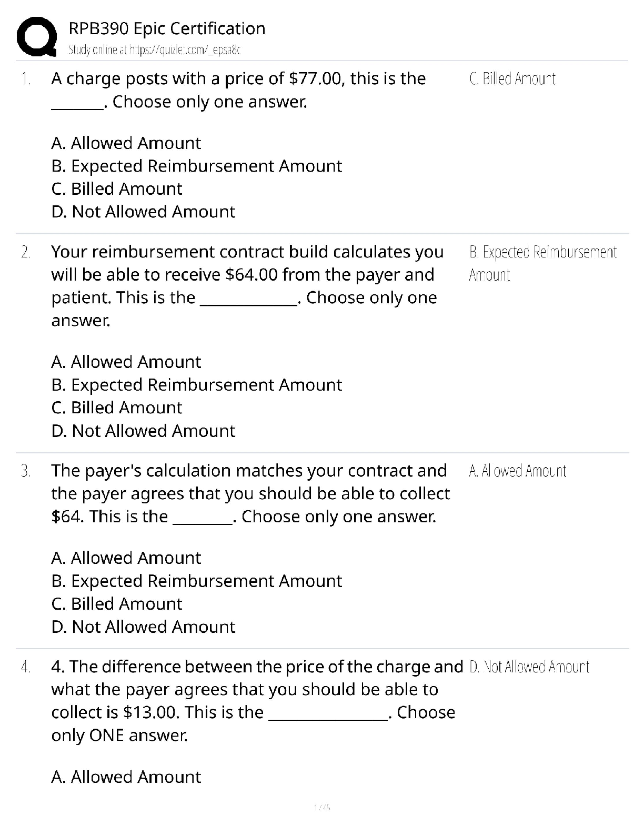Pick C. Billed Amount option in question 1

coord(117,188)
